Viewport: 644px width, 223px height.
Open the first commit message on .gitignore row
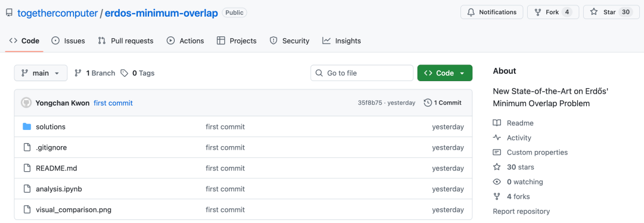225,147
